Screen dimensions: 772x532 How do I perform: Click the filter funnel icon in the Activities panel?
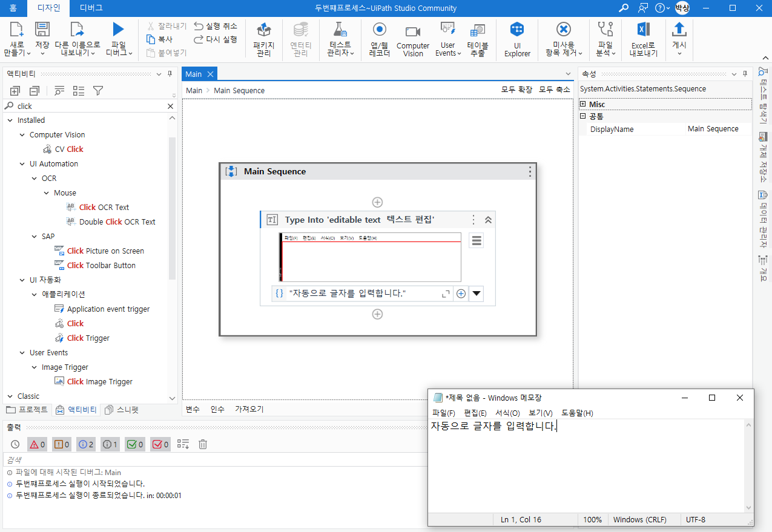(x=98, y=91)
